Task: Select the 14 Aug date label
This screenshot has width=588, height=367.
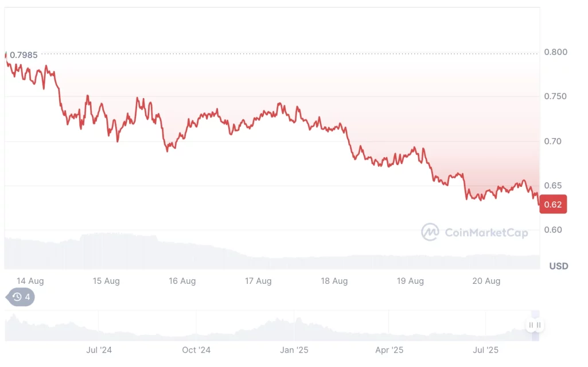Action: tap(30, 281)
